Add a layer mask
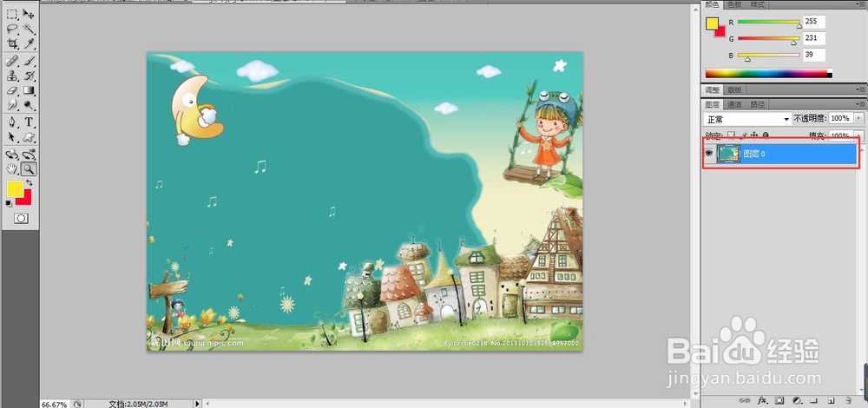 (x=779, y=399)
